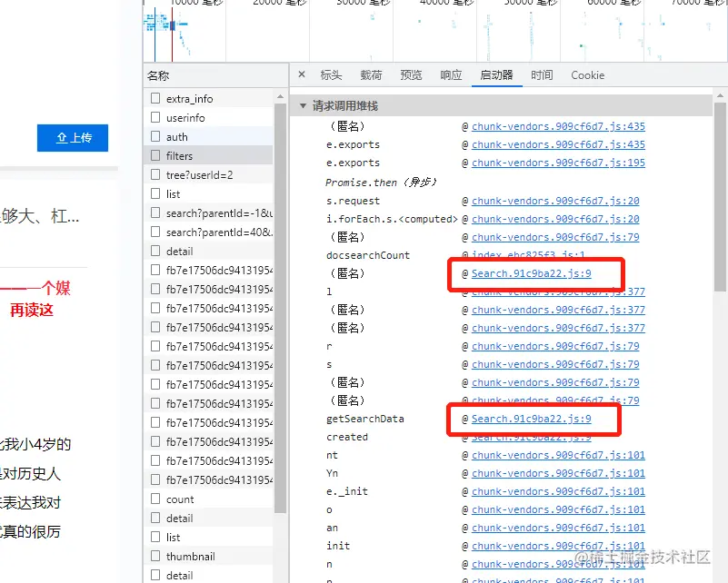Open chunk-vendors link for Yn frame
The image size is (728, 583).
pyautogui.click(x=558, y=473)
